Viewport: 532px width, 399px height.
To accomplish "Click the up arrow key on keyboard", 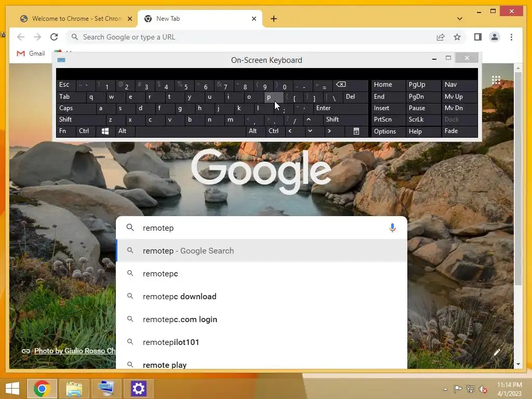I will point(314,119).
